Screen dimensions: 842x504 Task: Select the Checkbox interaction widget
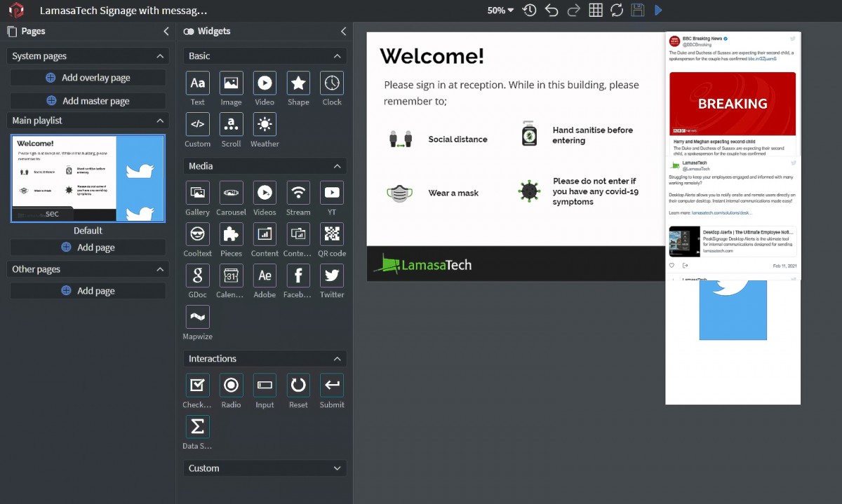tap(197, 385)
